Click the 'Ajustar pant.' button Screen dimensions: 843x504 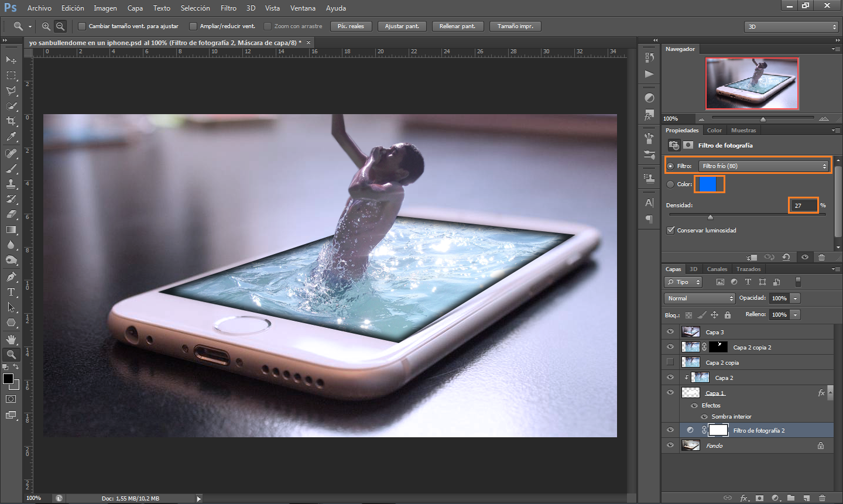(x=402, y=26)
